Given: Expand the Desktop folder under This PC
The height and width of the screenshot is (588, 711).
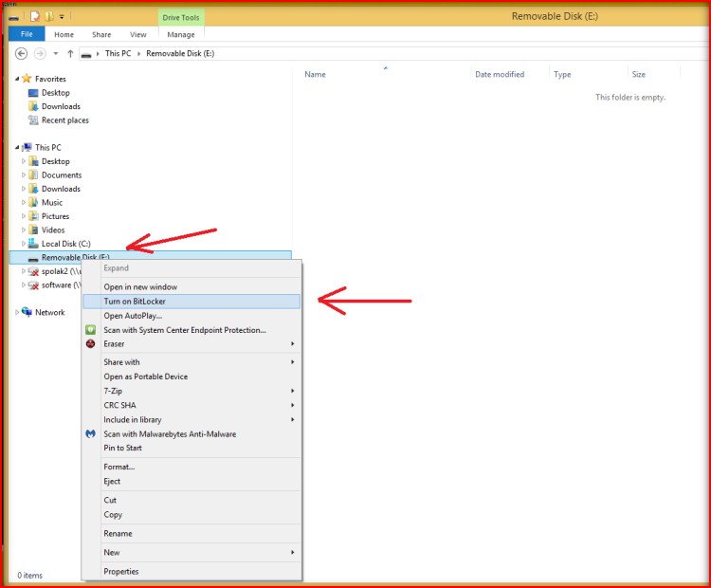Looking at the screenshot, I should [x=24, y=161].
